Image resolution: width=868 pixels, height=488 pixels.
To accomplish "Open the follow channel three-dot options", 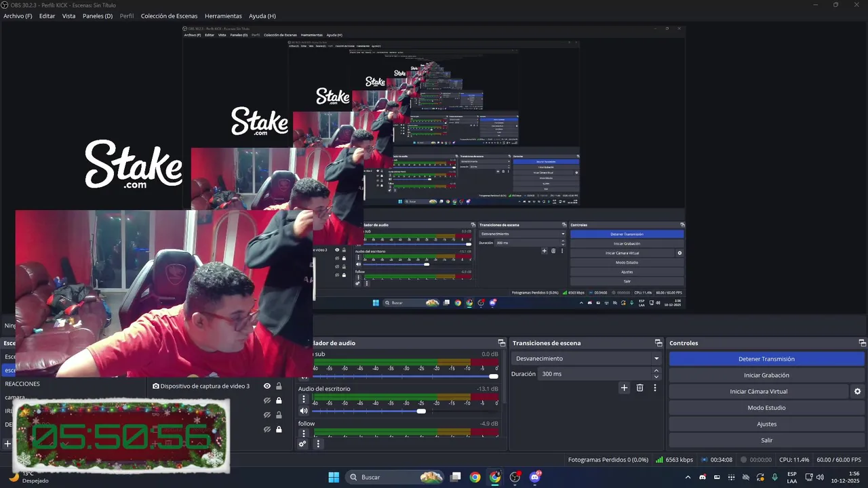I will coord(304,434).
